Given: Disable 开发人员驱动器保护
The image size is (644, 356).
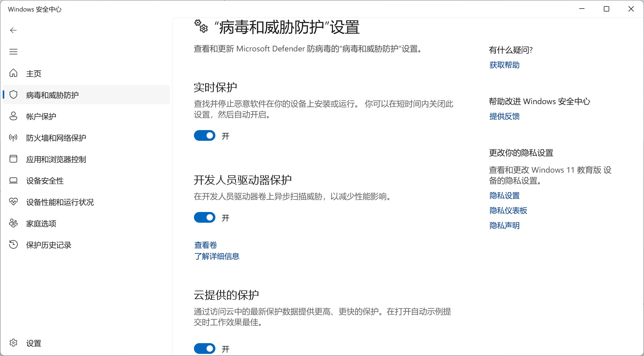Looking at the screenshot, I should tap(204, 217).
